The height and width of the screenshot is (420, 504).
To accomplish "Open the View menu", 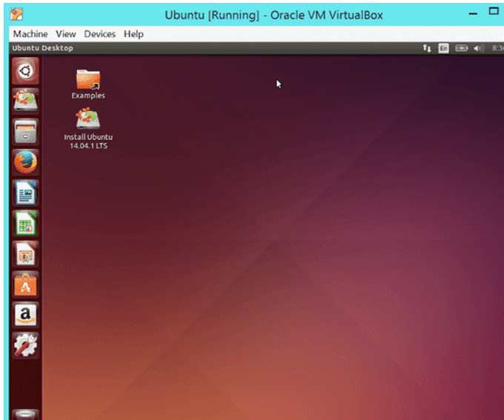I will pos(66,34).
